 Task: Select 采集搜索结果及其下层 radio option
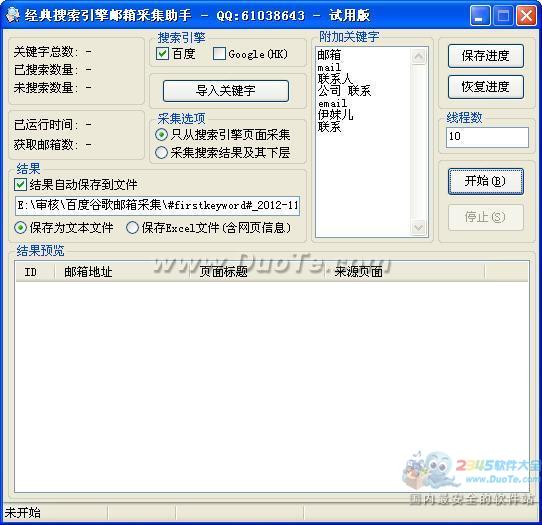[x=161, y=152]
